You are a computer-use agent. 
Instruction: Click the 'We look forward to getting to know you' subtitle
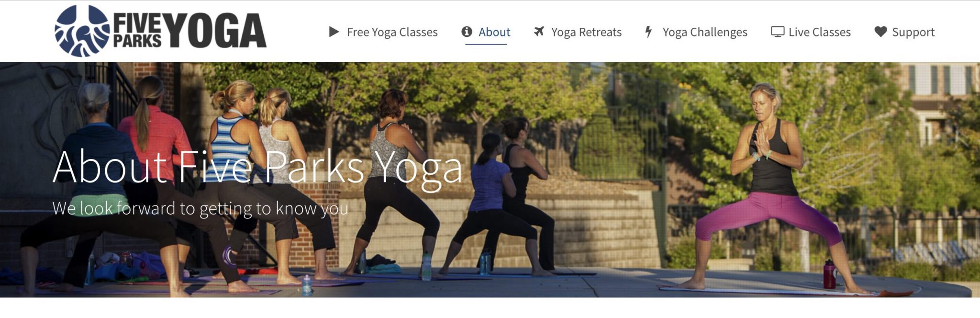(x=200, y=208)
